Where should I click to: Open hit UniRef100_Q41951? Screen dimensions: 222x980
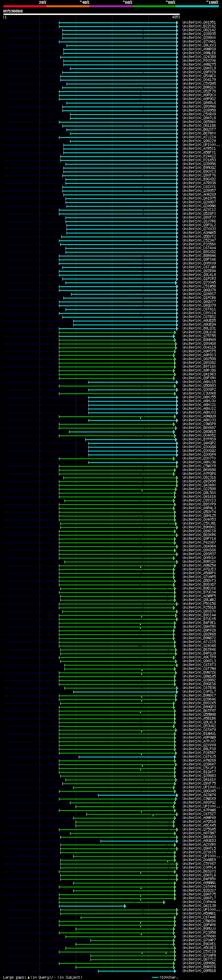point(199,23)
